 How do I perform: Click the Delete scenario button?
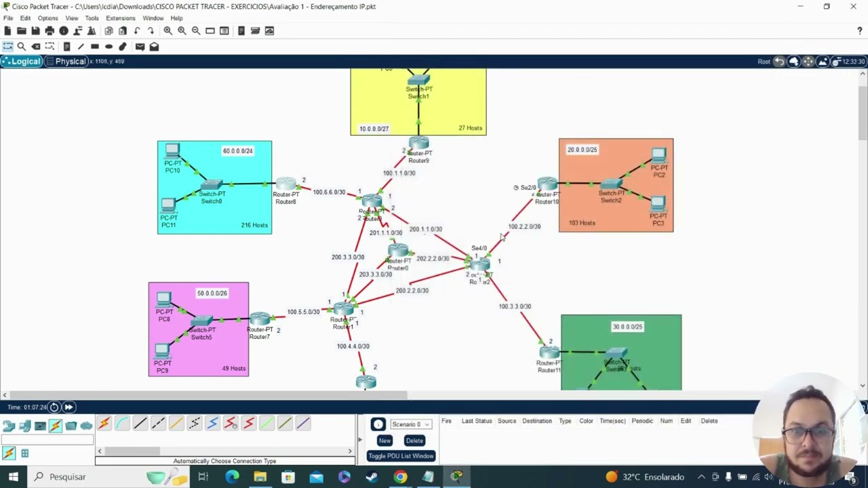point(414,441)
